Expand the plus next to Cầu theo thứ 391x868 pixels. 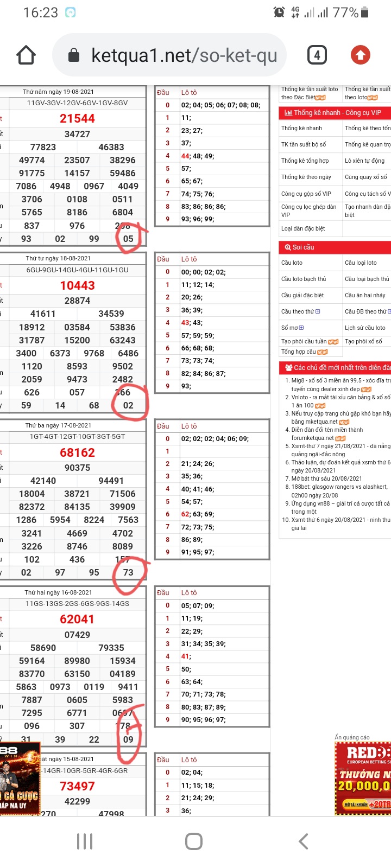click(x=318, y=311)
